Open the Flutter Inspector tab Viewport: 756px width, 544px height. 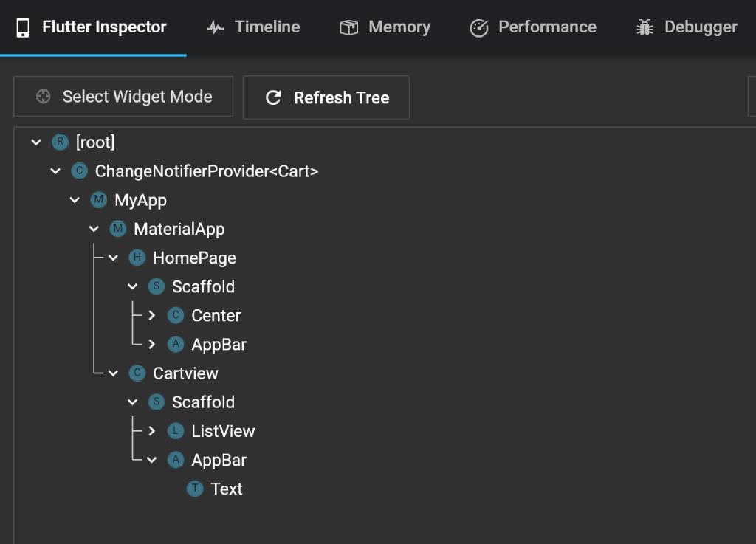point(93,27)
